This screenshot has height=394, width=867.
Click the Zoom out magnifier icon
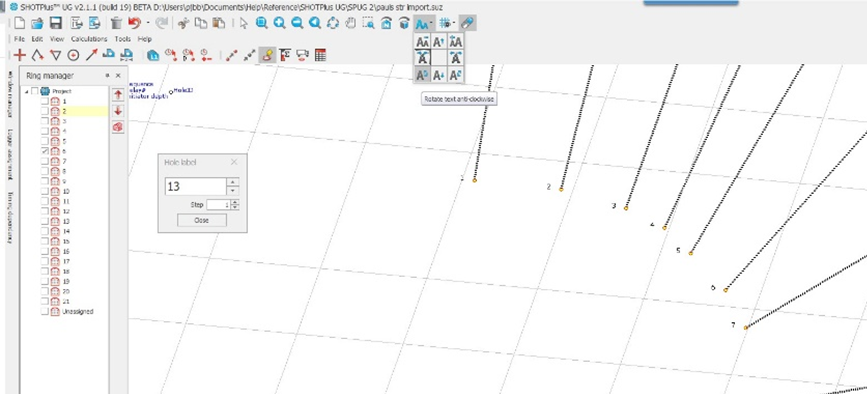pyautogui.click(x=297, y=23)
